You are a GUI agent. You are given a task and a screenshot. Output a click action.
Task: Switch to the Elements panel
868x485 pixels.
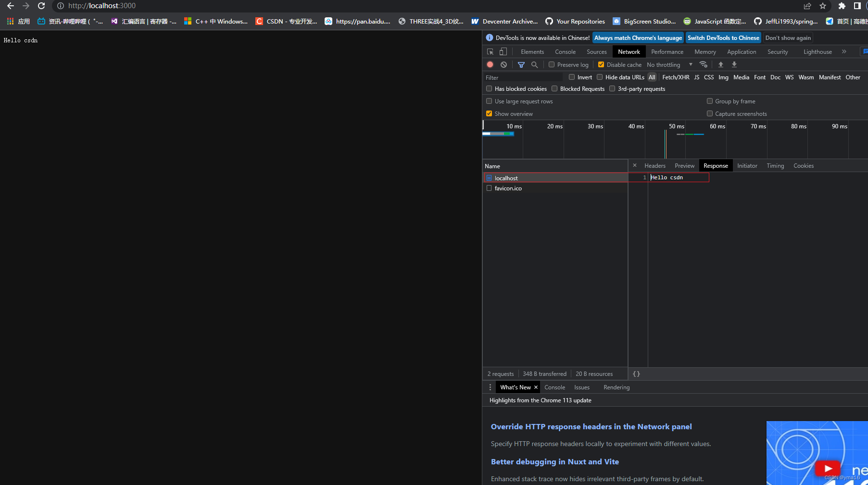(x=532, y=51)
